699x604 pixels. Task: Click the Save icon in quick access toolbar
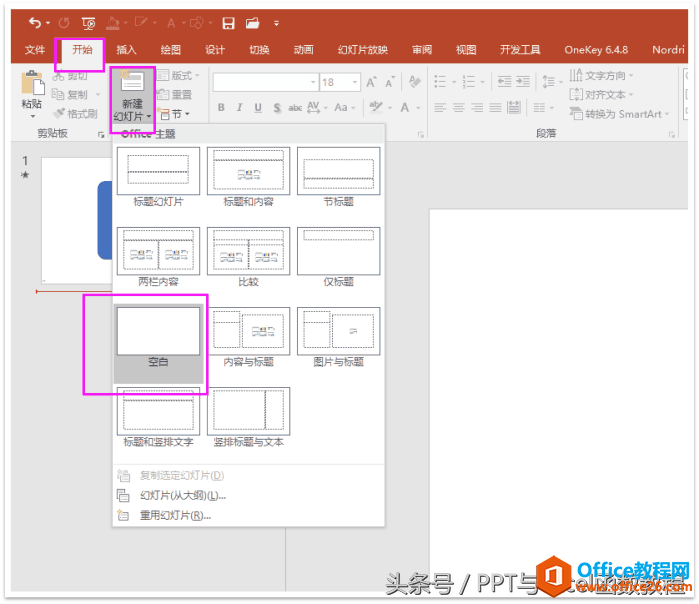click(x=228, y=23)
